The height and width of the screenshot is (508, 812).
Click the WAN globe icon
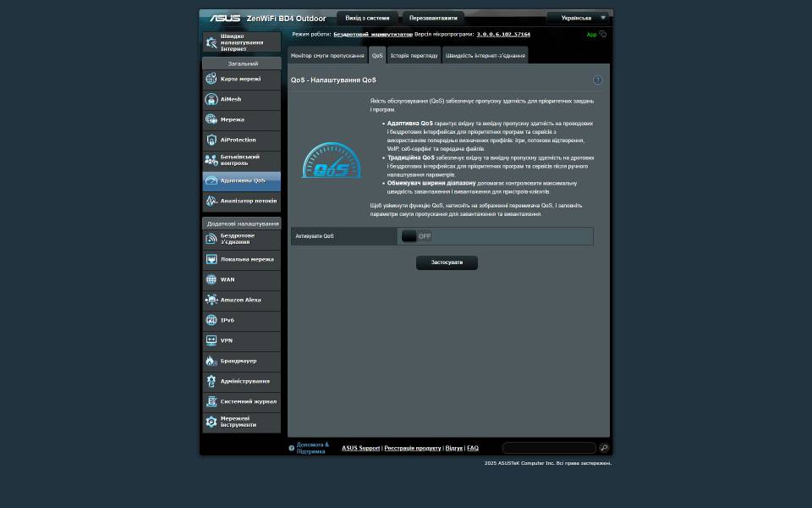click(211, 279)
